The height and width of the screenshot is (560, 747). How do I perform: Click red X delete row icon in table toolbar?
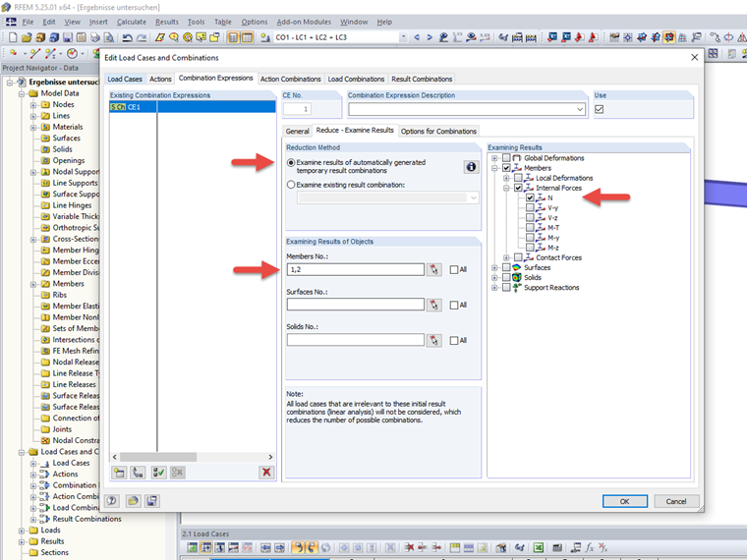coord(409,547)
